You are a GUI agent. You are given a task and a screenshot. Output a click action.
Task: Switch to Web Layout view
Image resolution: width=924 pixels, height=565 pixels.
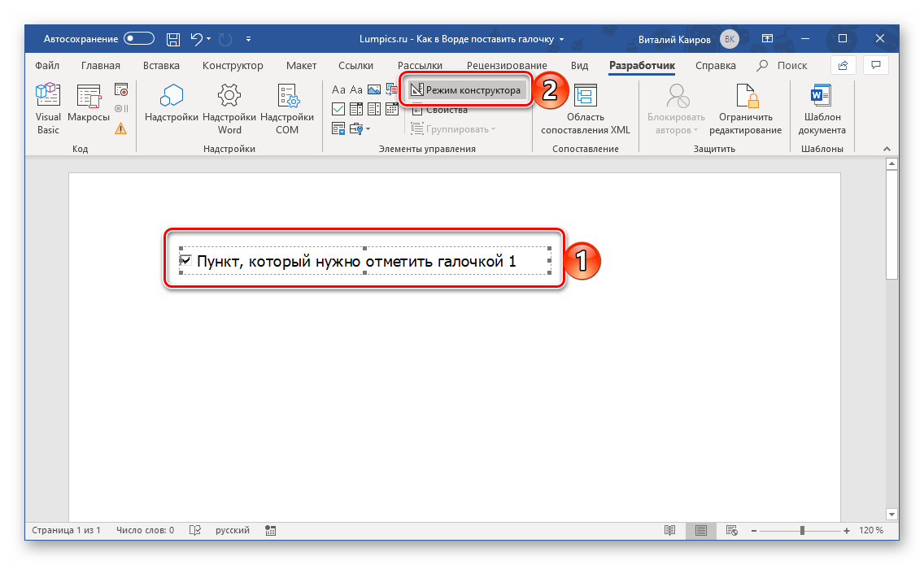[x=731, y=530]
